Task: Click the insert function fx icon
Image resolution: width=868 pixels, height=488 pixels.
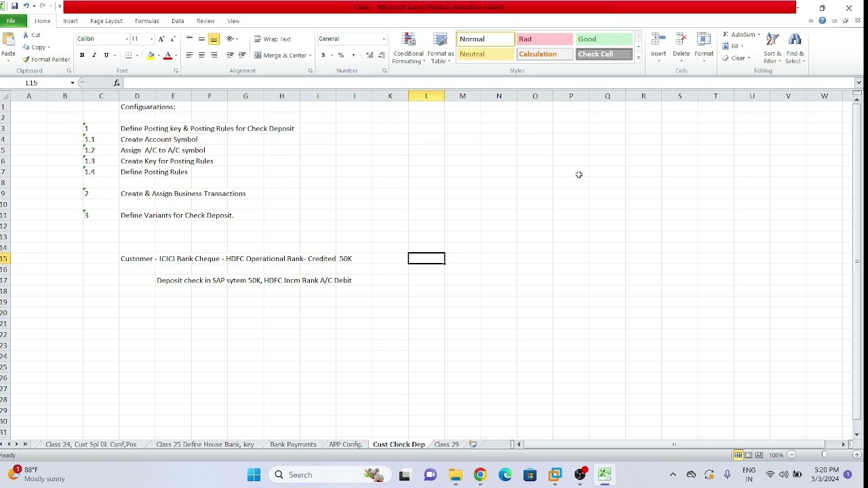Action: coord(117,83)
